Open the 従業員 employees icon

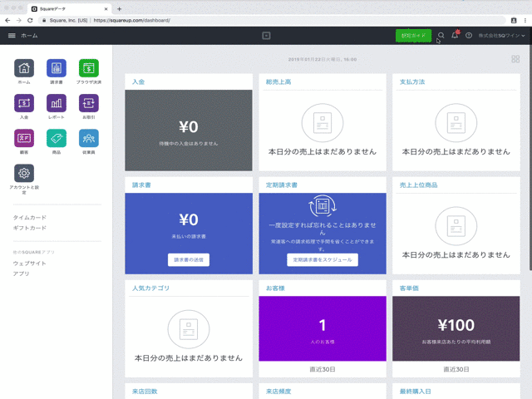coord(89,139)
